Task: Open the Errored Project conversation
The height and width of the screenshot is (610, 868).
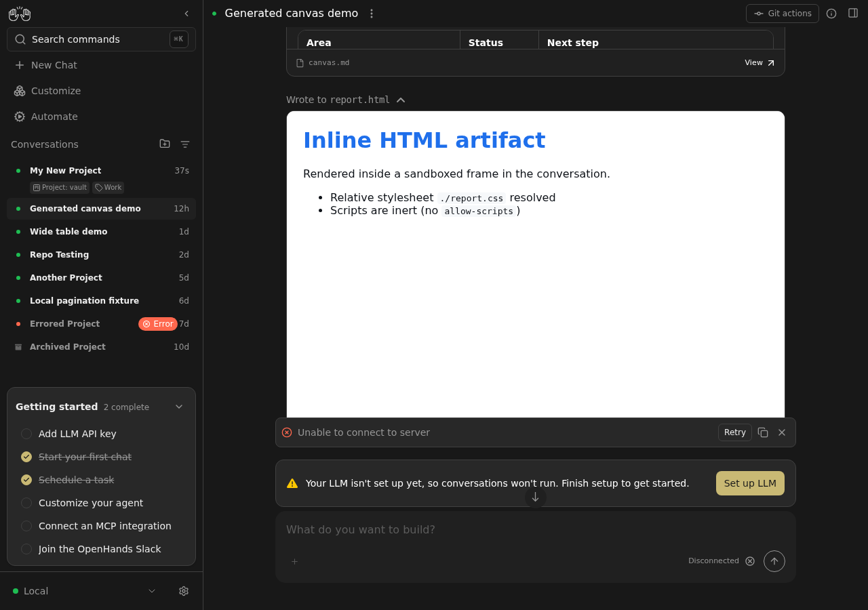Action: (101, 324)
